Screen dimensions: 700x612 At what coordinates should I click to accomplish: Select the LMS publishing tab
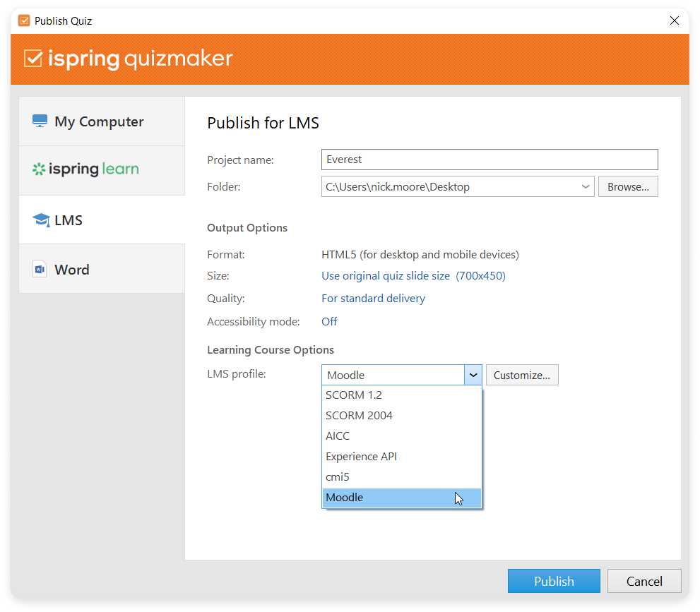[x=102, y=220]
